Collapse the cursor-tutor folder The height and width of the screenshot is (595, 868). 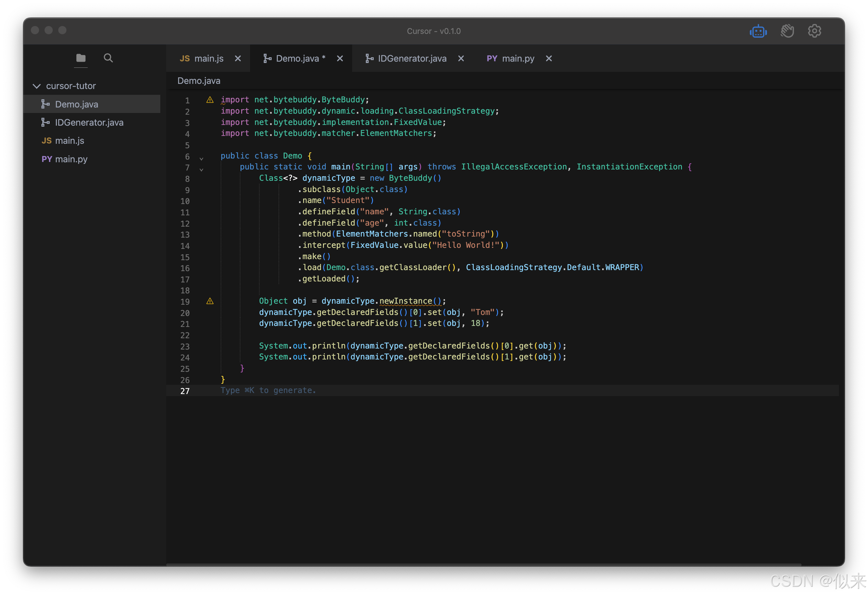pos(37,86)
